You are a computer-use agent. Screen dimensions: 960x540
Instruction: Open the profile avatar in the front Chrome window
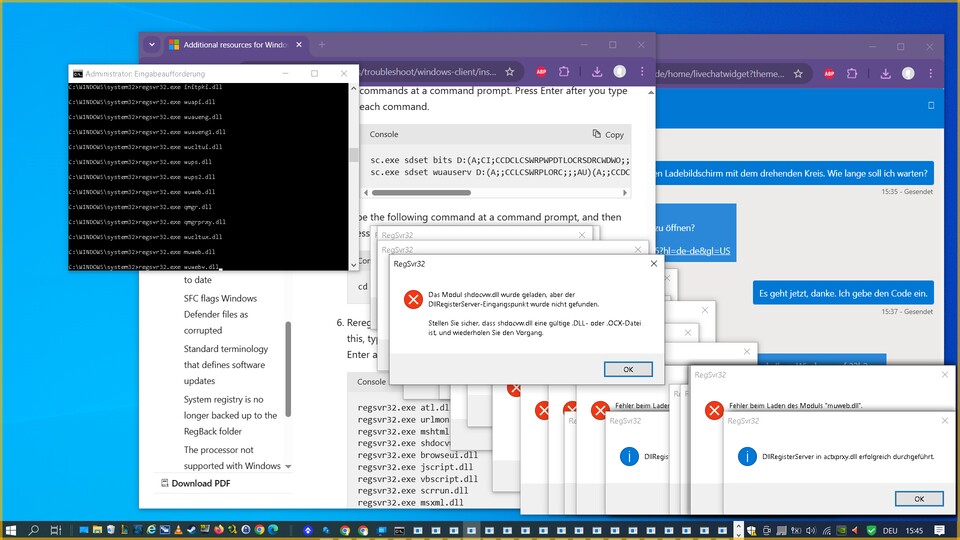coord(620,72)
